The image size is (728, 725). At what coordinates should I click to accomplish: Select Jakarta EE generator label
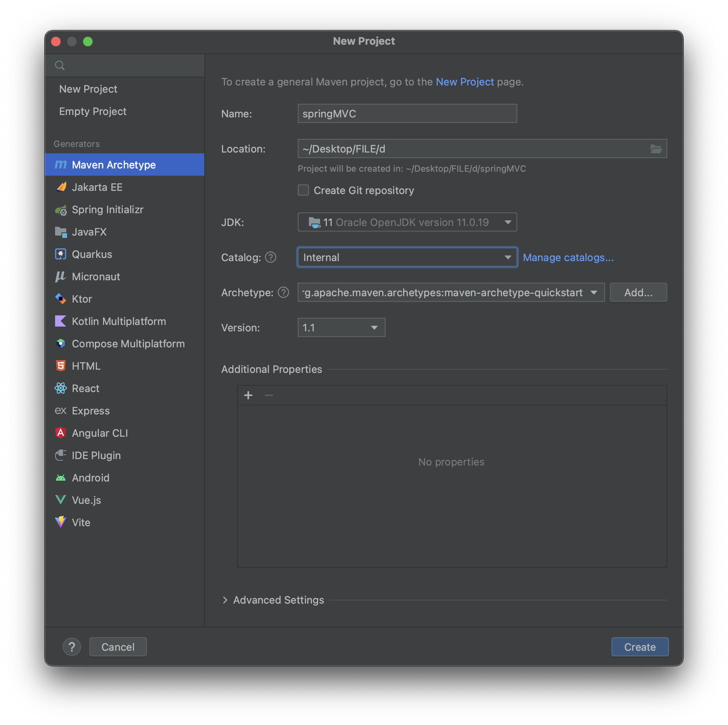coord(97,187)
